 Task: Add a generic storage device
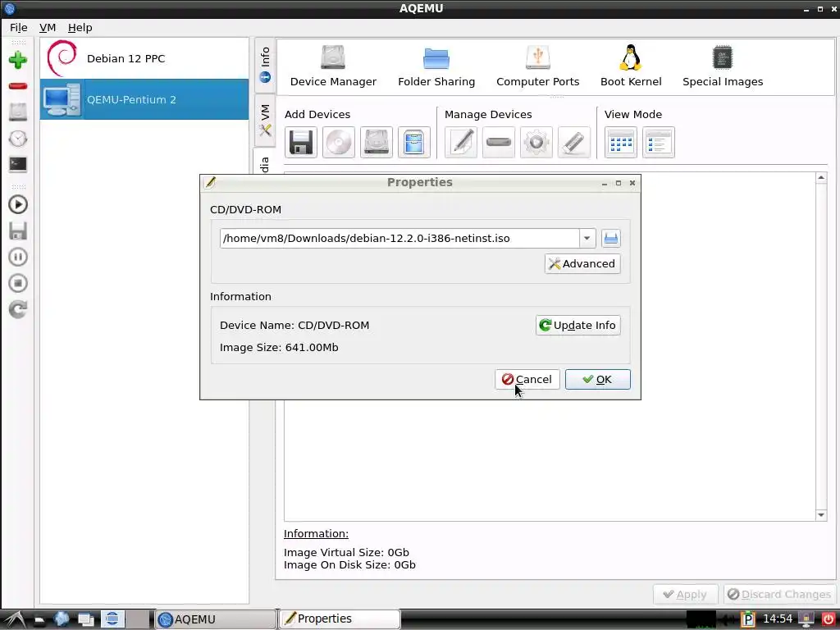click(414, 143)
